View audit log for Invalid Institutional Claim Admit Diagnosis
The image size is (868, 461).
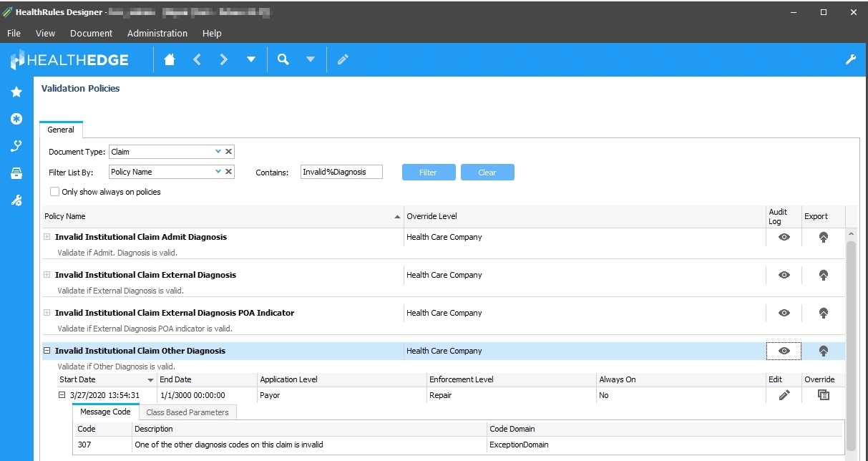783,237
